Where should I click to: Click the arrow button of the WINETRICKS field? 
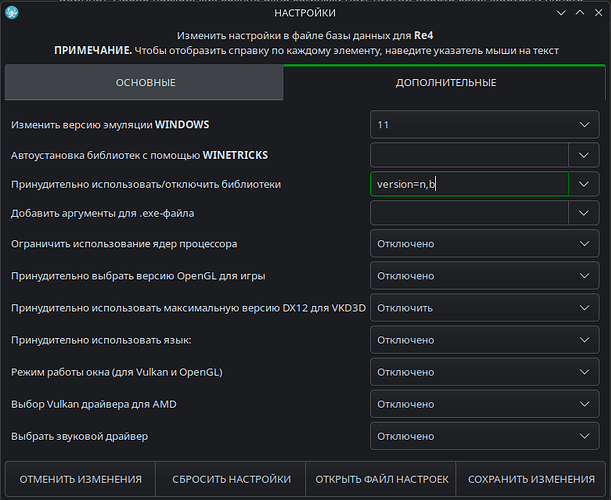point(584,155)
